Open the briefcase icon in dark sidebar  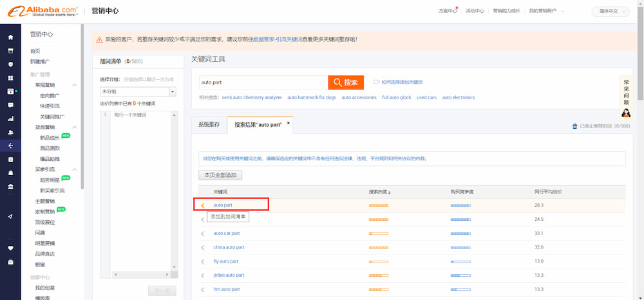click(11, 261)
